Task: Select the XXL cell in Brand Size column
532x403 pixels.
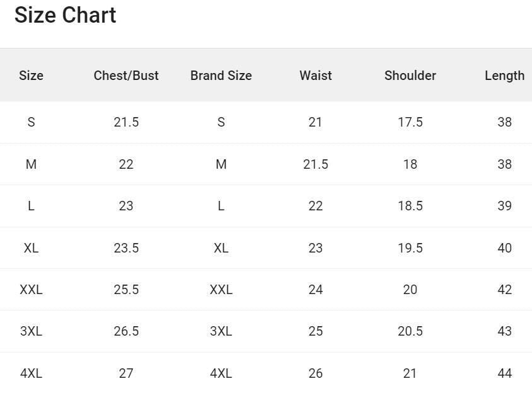Action: (221, 290)
